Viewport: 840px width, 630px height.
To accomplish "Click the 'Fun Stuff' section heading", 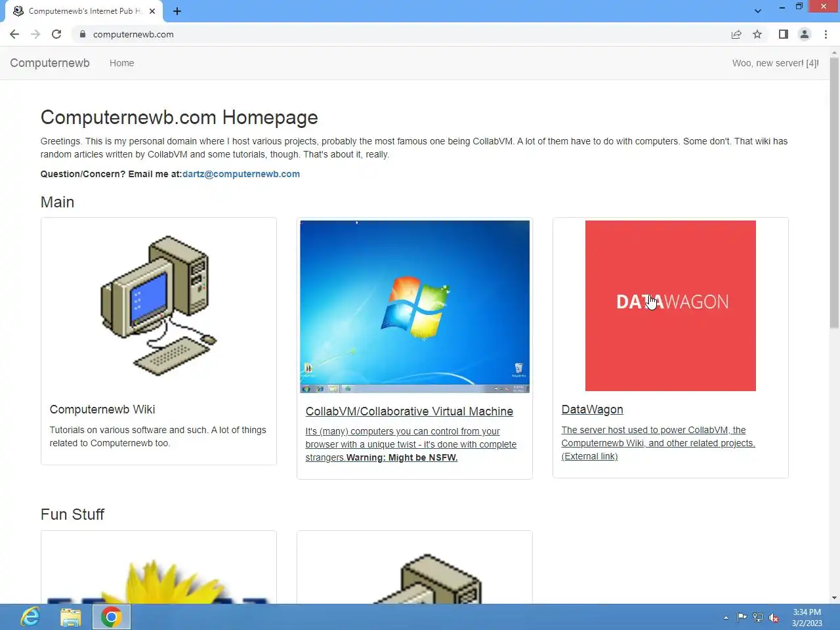I will [x=72, y=514].
